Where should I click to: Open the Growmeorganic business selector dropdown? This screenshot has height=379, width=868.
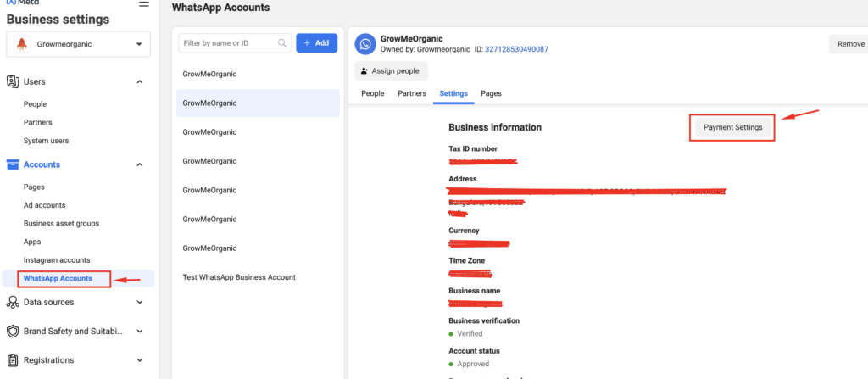click(78, 44)
